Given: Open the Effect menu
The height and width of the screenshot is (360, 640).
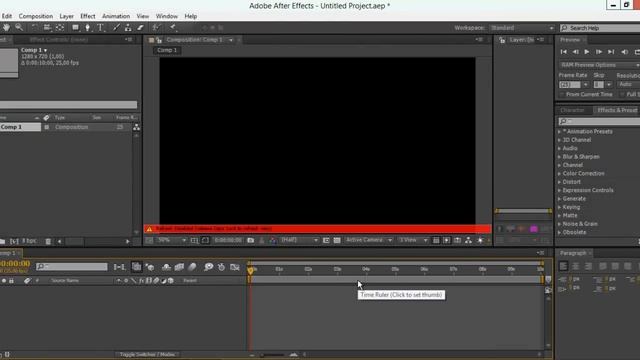Looking at the screenshot, I should 88,16.
